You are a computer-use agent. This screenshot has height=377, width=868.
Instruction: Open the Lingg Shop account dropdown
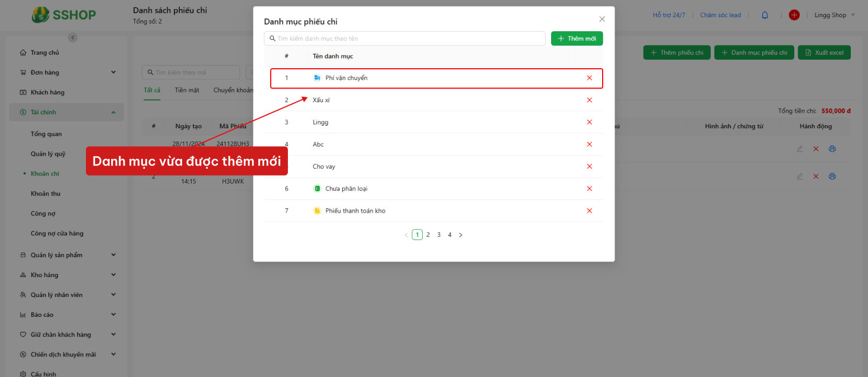tap(835, 15)
